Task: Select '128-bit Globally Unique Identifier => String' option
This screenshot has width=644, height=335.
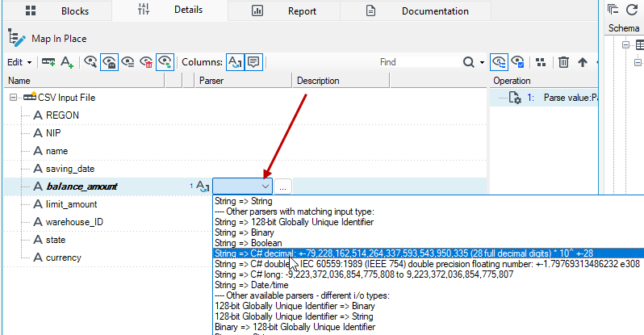Action: tap(294, 316)
